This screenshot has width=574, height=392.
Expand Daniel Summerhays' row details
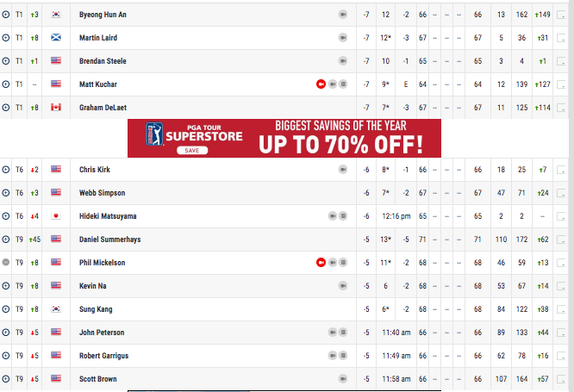coord(6,240)
